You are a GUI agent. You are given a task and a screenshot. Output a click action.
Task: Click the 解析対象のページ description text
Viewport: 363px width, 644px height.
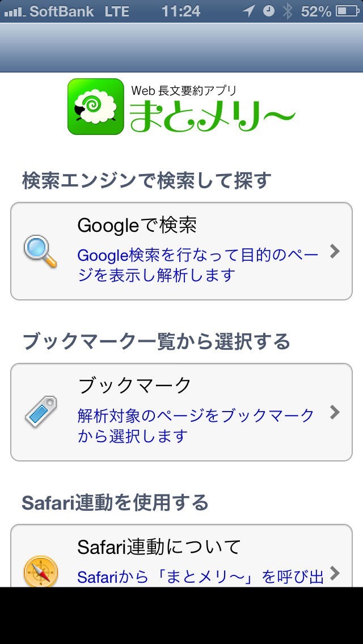(196, 425)
